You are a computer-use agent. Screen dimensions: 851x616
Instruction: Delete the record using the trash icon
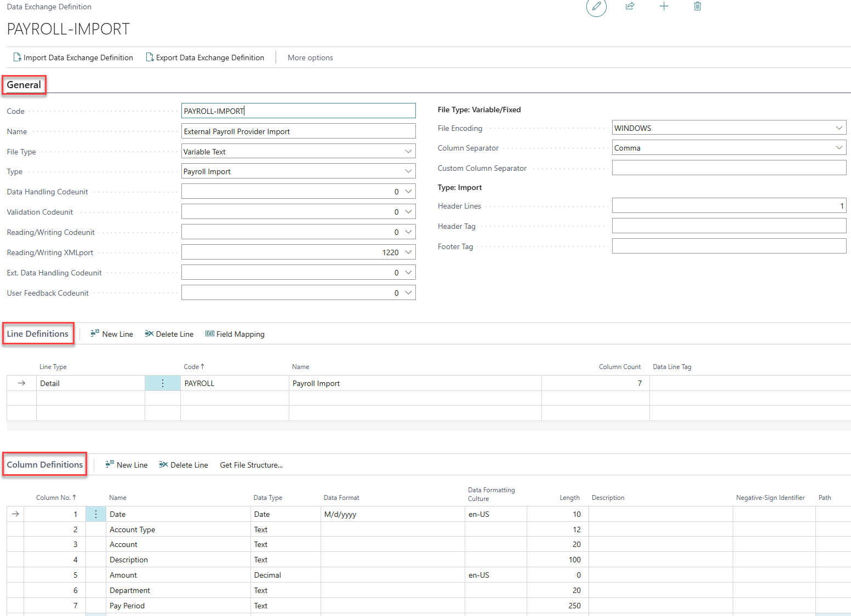[697, 6]
